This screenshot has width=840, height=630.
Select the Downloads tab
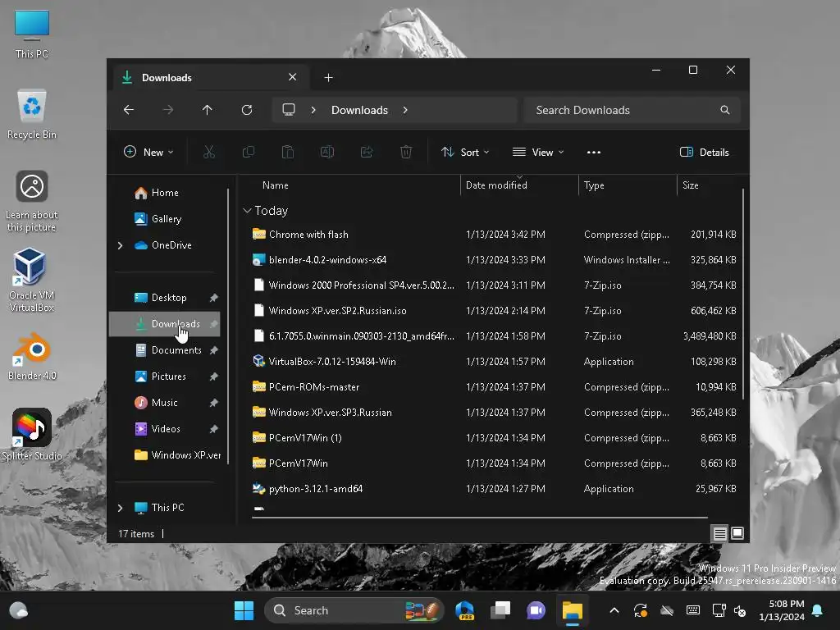[211, 78]
